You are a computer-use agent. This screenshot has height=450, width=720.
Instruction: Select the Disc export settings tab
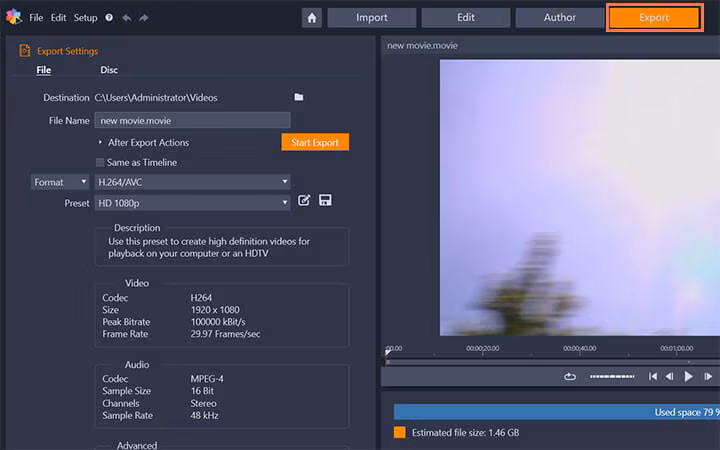point(109,70)
